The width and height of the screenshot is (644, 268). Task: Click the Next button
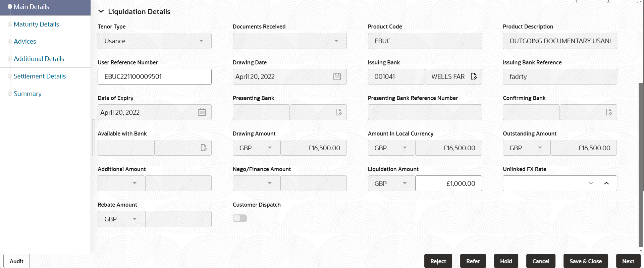pos(628,261)
